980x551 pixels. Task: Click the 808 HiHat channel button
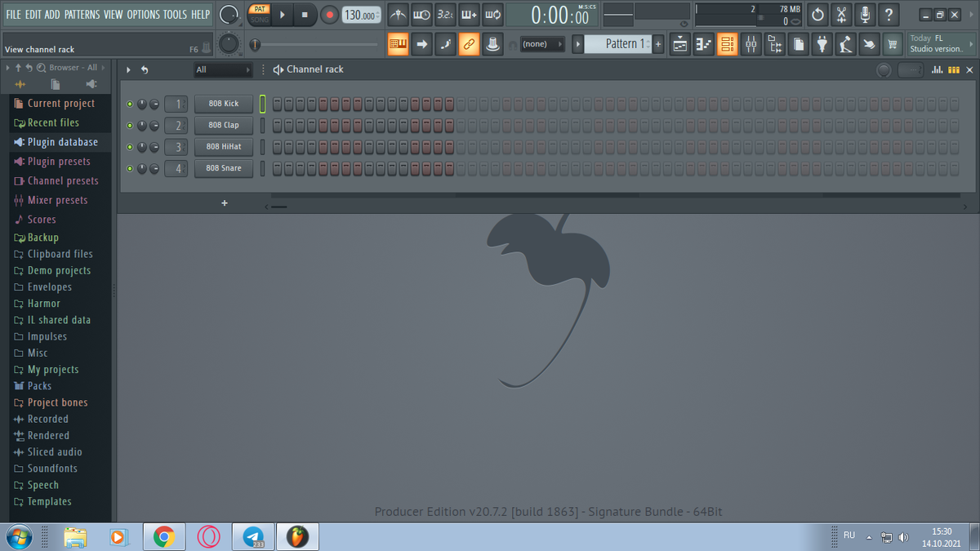pos(224,147)
